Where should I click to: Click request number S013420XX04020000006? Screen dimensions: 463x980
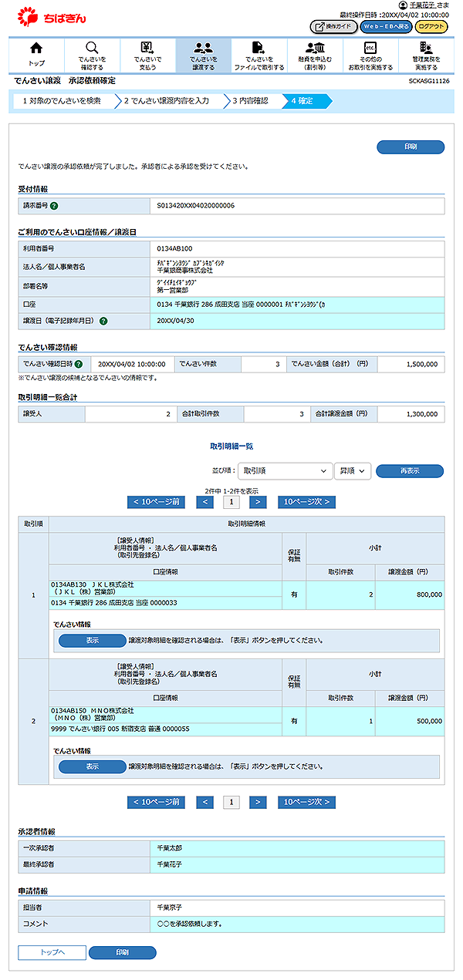(x=196, y=206)
